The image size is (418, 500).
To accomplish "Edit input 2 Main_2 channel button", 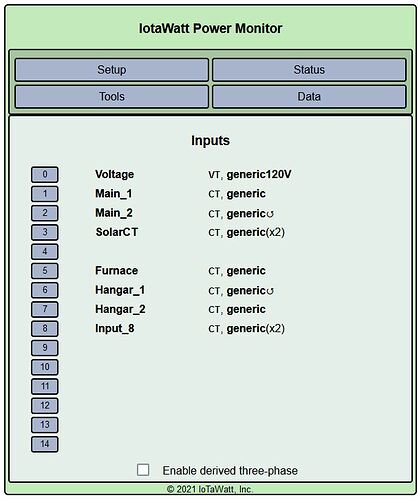I will pos(45,213).
